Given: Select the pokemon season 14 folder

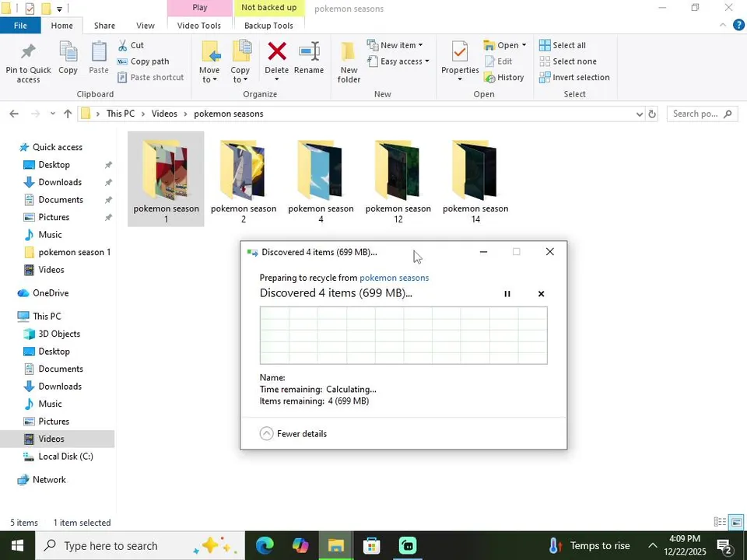Looking at the screenshot, I should click(475, 180).
